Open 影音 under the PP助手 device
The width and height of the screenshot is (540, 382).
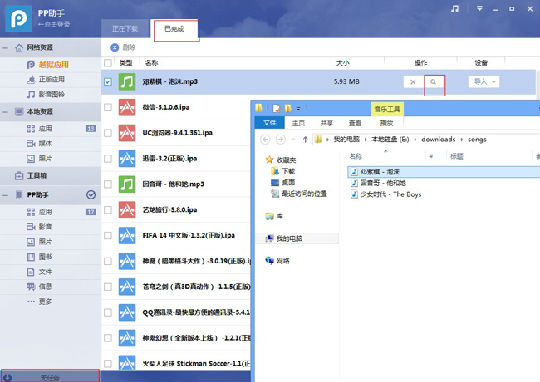pyautogui.click(x=45, y=226)
